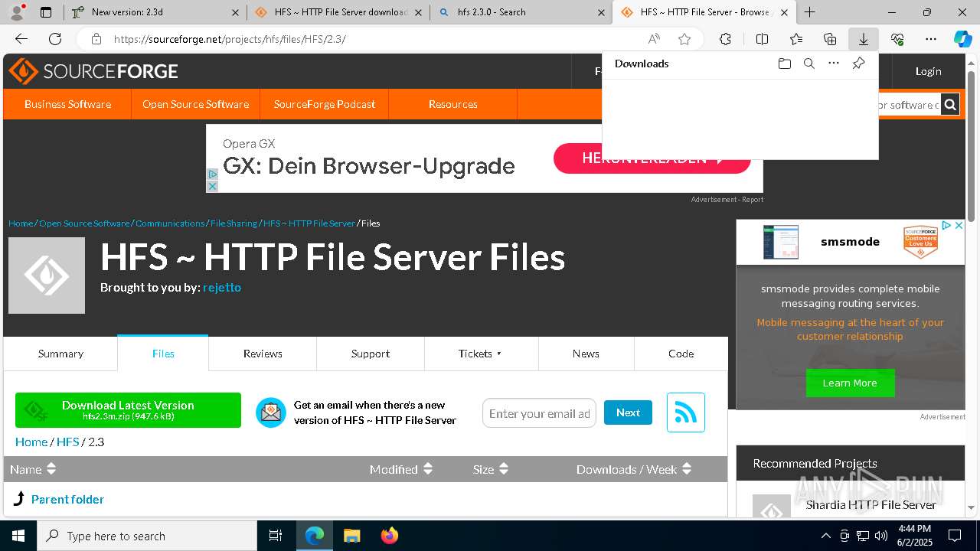
Task: Click the Login link
Action: pyautogui.click(x=928, y=71)
